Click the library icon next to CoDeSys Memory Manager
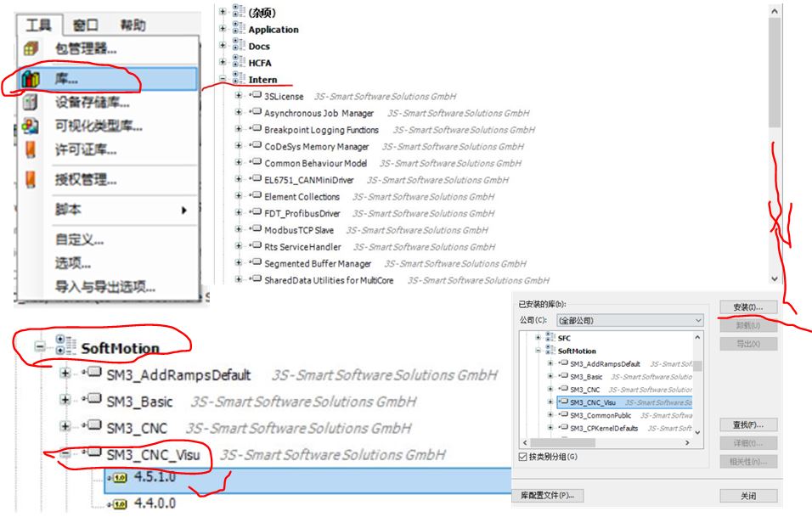The width and height of the screenshot is (812, 517). [x=254, y=147]
